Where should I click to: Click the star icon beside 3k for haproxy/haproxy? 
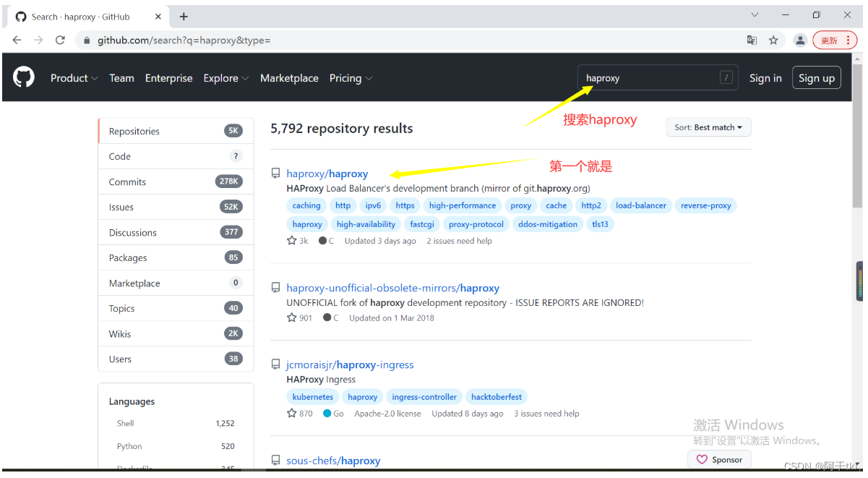292,241
